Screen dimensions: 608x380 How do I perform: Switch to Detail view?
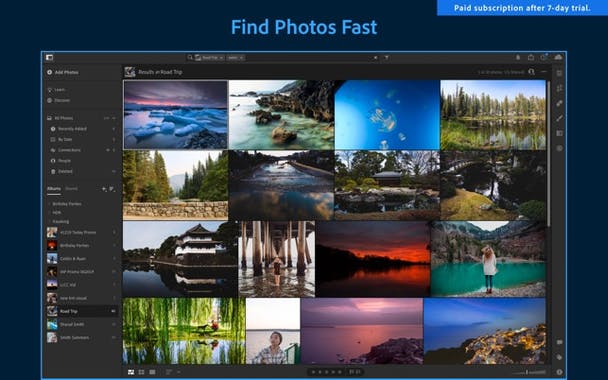152,372
